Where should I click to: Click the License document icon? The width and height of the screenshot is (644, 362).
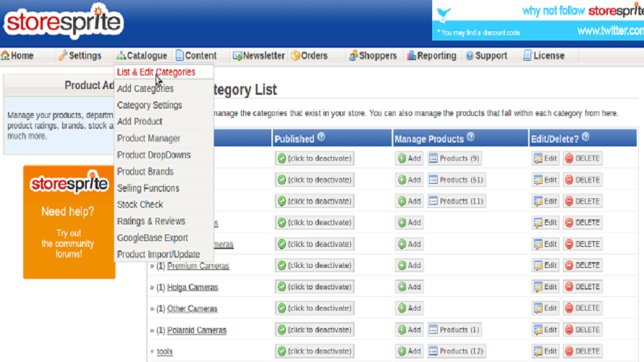tap(528, 56)
